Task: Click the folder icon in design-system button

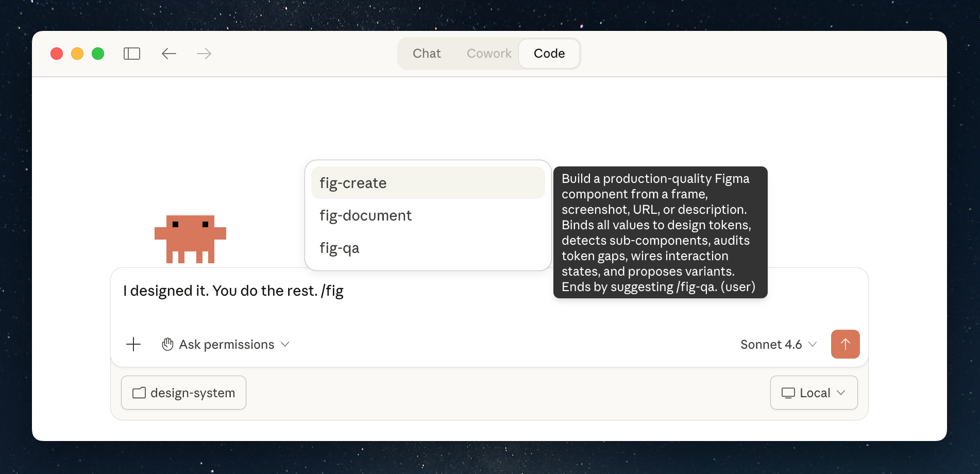Action: [x=139, y=393]
